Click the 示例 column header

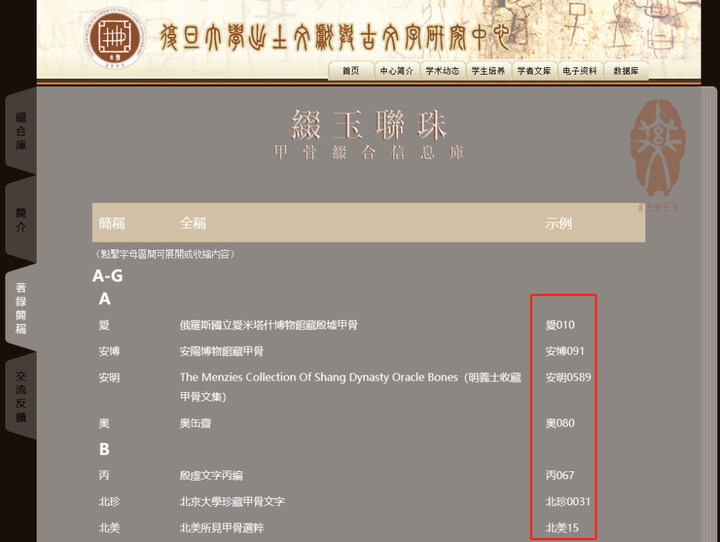click(x=558, y=223)
